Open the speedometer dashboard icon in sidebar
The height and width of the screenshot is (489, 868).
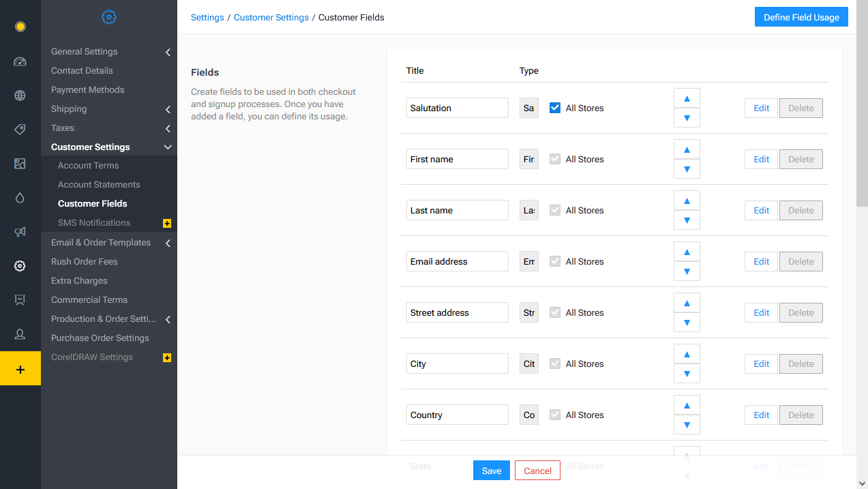(20, 61)
